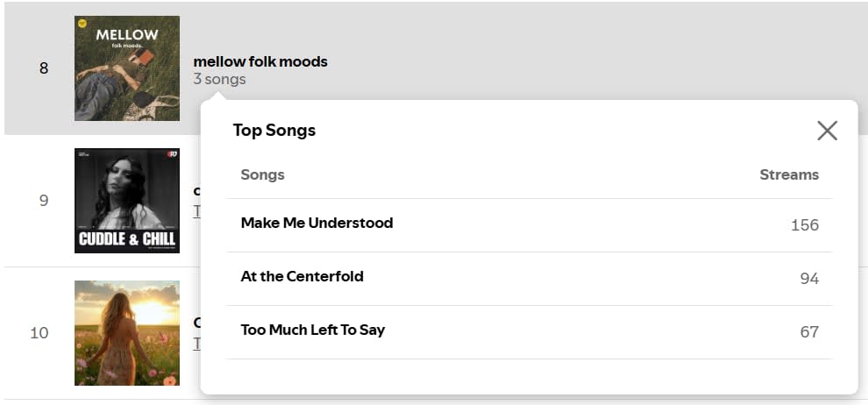Select the song Make Me Understood

pos(317,223)
